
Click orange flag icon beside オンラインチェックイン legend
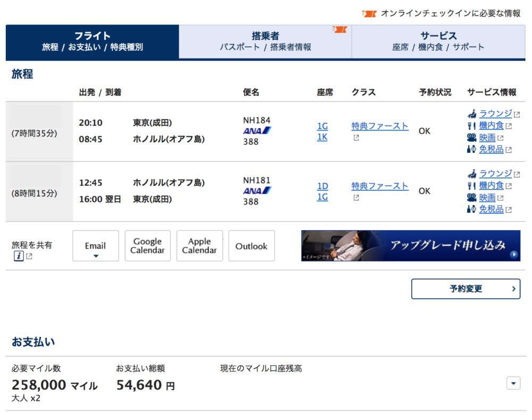pyautogui.click(x=369, y=14)
